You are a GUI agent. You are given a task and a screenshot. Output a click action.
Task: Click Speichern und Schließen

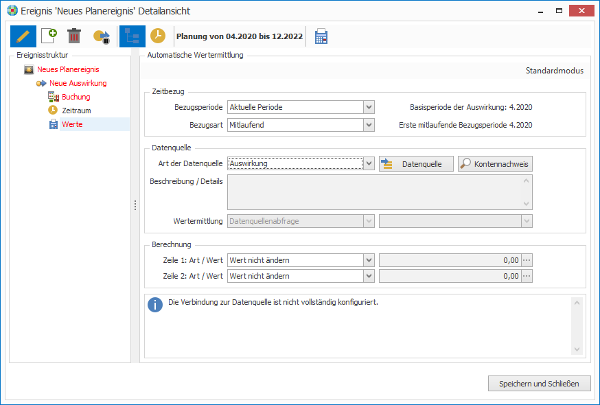pos(539,384)
